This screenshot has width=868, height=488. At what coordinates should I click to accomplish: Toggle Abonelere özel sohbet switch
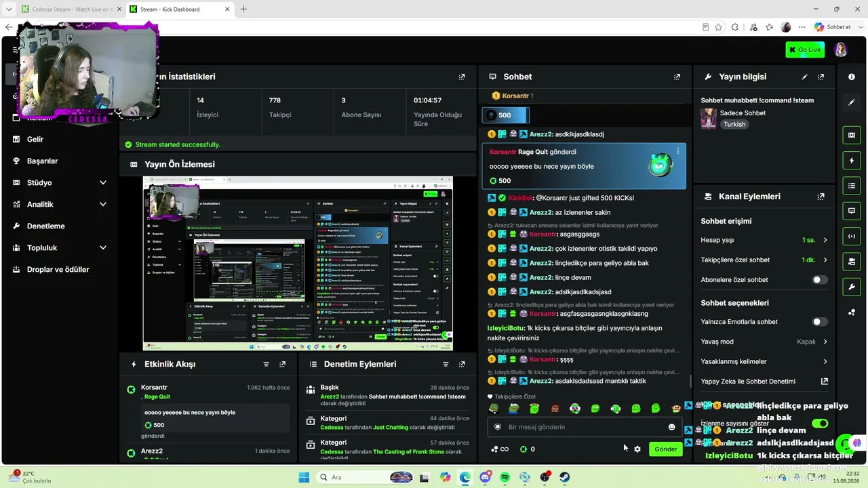pos(820,279)
